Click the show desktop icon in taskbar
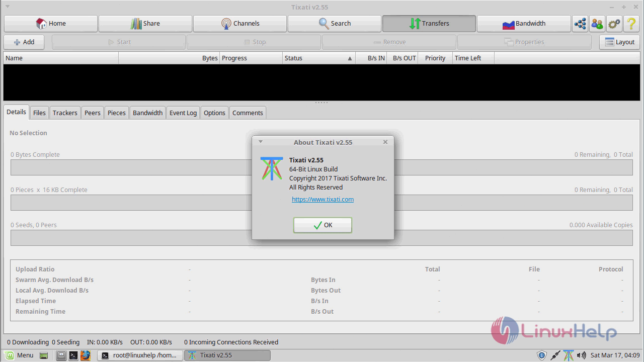Viewport: 644px width, 362px height. [44, 355]
